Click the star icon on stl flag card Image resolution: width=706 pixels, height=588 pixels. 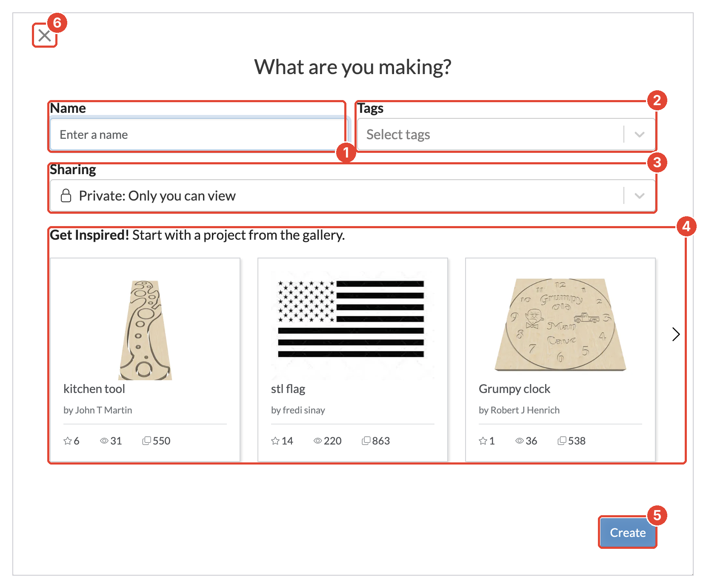click(x=275, y=441)
